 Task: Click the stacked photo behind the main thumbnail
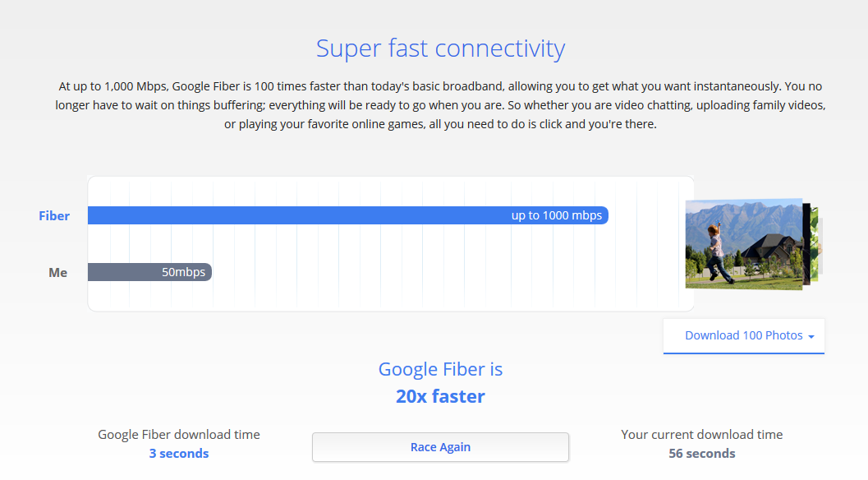[x=811, y=244]
